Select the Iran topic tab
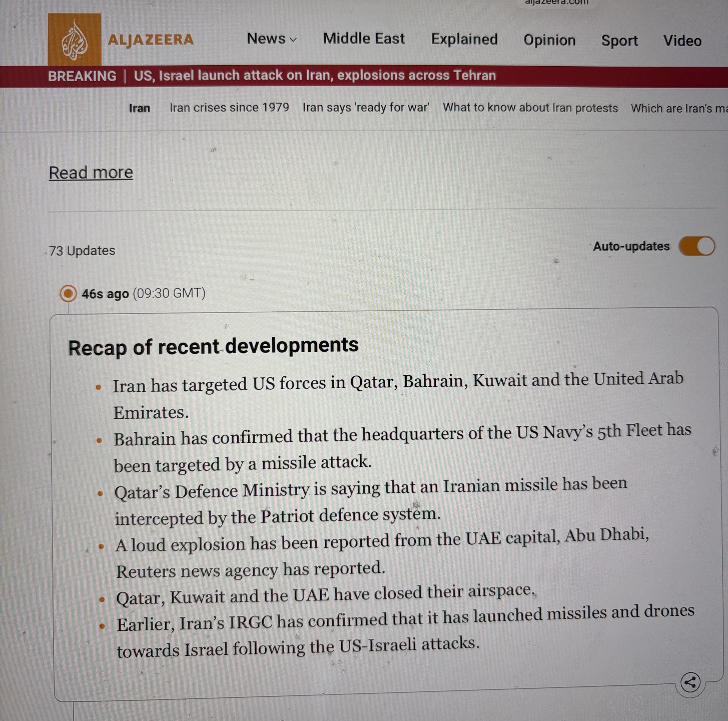 coord(139,108)
